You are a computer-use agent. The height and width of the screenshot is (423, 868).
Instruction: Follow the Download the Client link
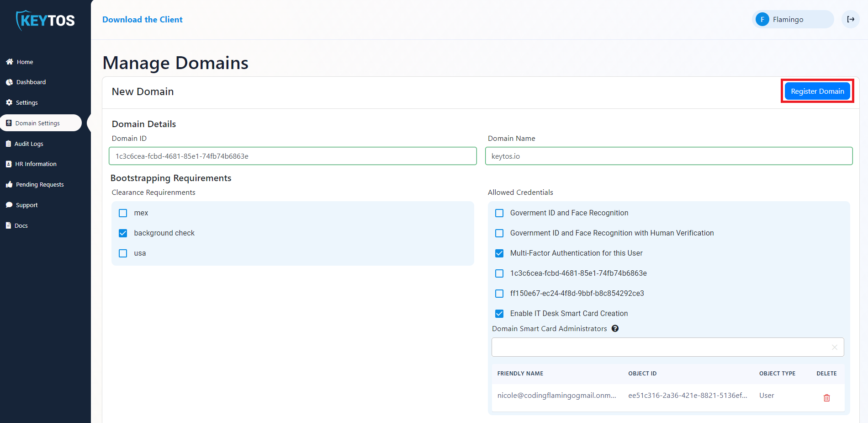click(x=143, y=20)
